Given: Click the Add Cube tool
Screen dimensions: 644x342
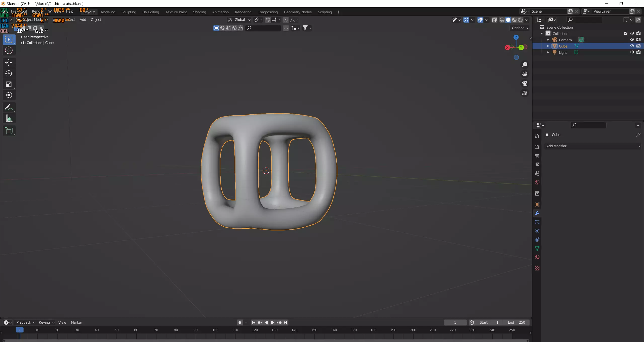Looking at the screenshot, I should (9, 131).
